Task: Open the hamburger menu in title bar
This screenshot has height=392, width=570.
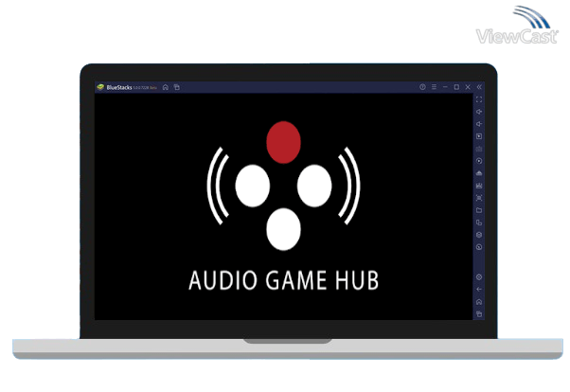Action: coord(434,87)
